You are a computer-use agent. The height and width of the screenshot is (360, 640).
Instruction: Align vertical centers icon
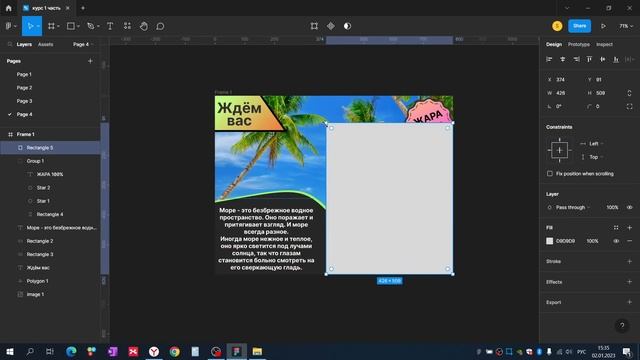(x=602, y=59)
